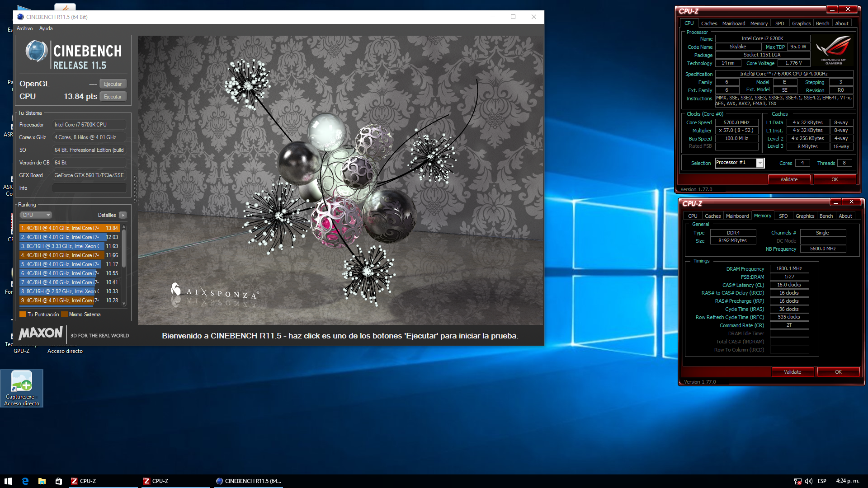Select ranking entry 3 Xeon 3.33 GHz
Image resolution: width=868 pixels, height=488 pixels.
click(x=70, y=246)
